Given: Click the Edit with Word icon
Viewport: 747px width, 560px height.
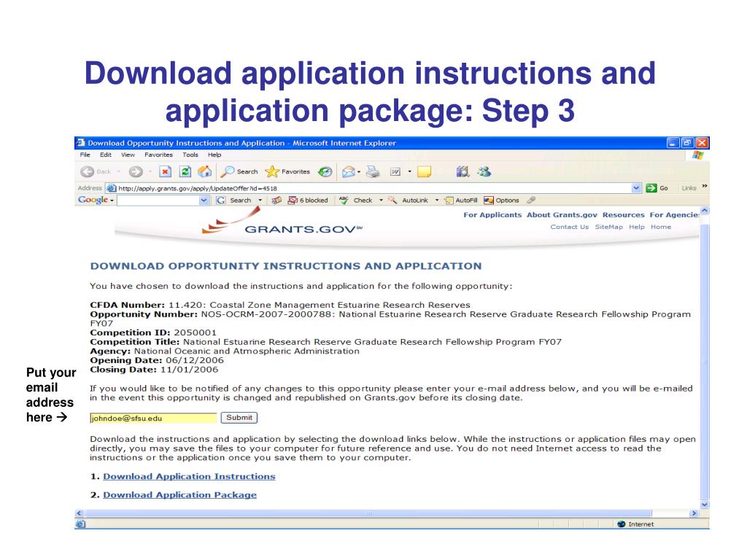Looking at the screenshot, I should (x=395, y=172).
